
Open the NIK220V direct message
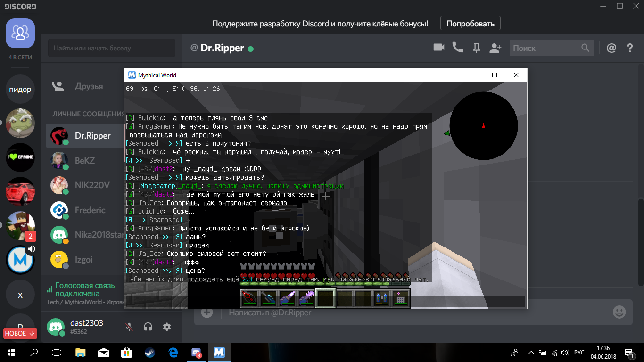tap(85, 185)
